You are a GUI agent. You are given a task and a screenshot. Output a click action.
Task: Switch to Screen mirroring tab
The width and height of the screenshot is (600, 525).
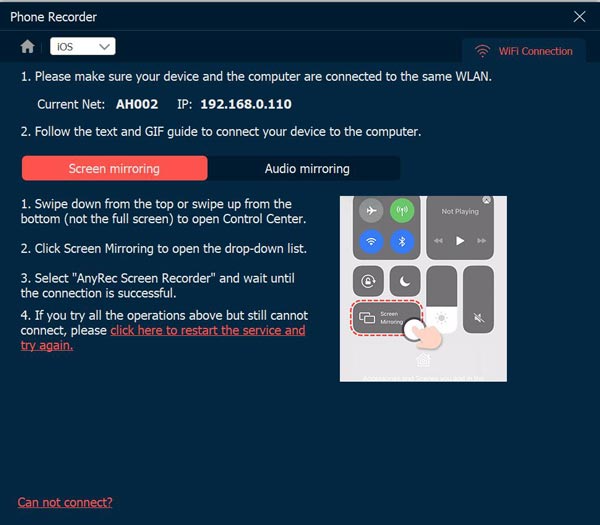115,168
